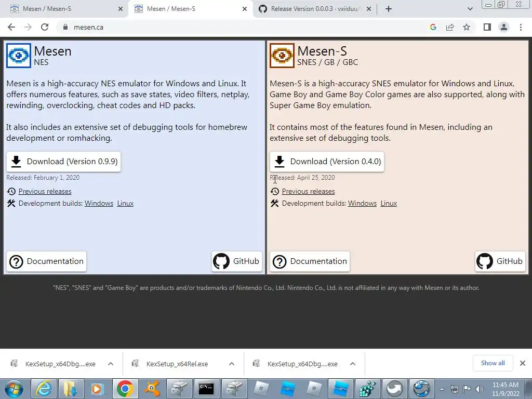Open Windows development build for Mesen-S

click(362, 203)
